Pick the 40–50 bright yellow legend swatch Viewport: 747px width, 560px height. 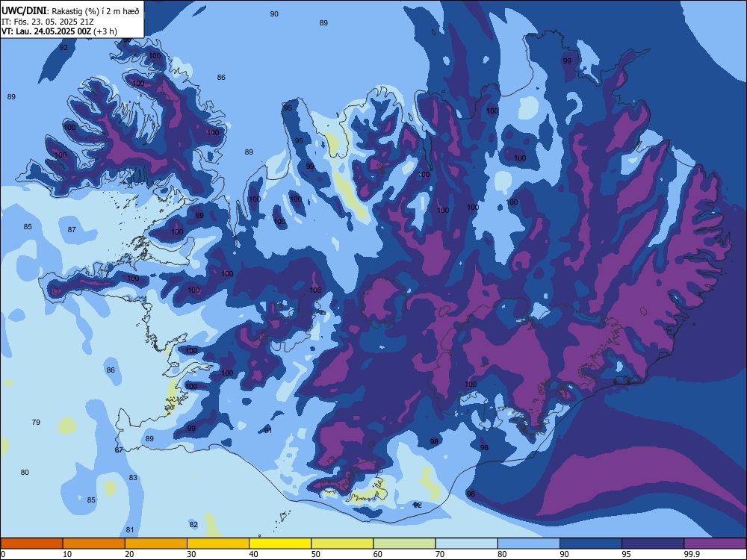tap(280, 544)
